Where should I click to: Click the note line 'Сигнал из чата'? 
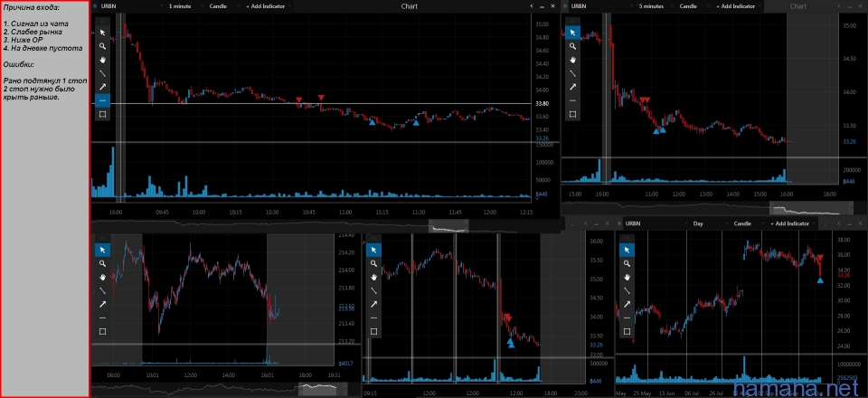[36, 24]
